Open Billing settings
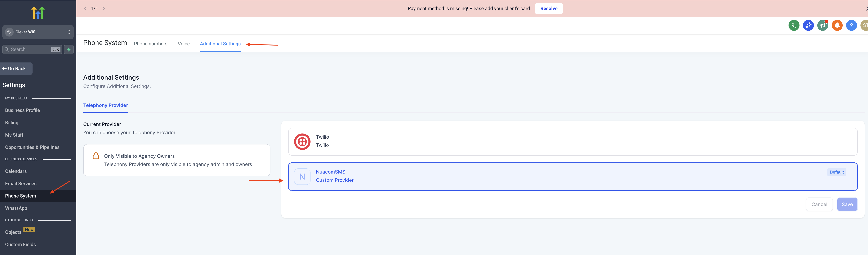 [x=12, y=123]
